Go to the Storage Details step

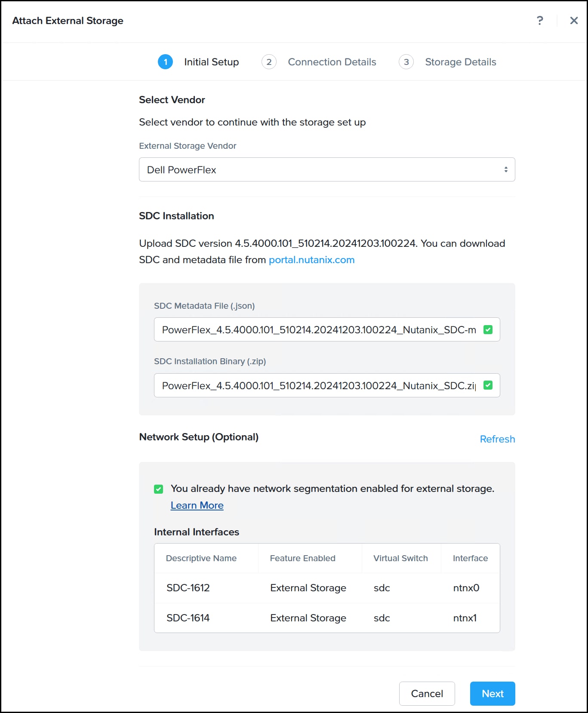[460, 62]
